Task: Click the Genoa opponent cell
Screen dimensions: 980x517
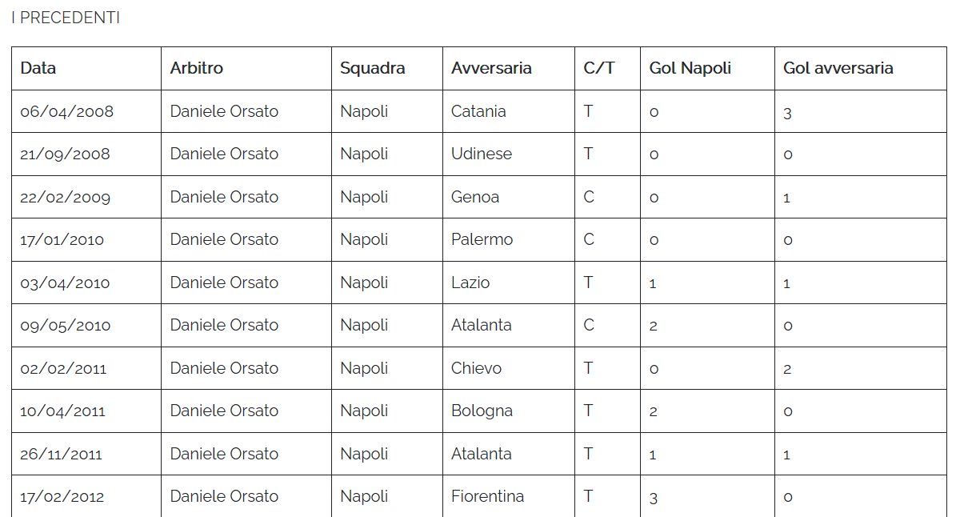Action: [475, 197]
